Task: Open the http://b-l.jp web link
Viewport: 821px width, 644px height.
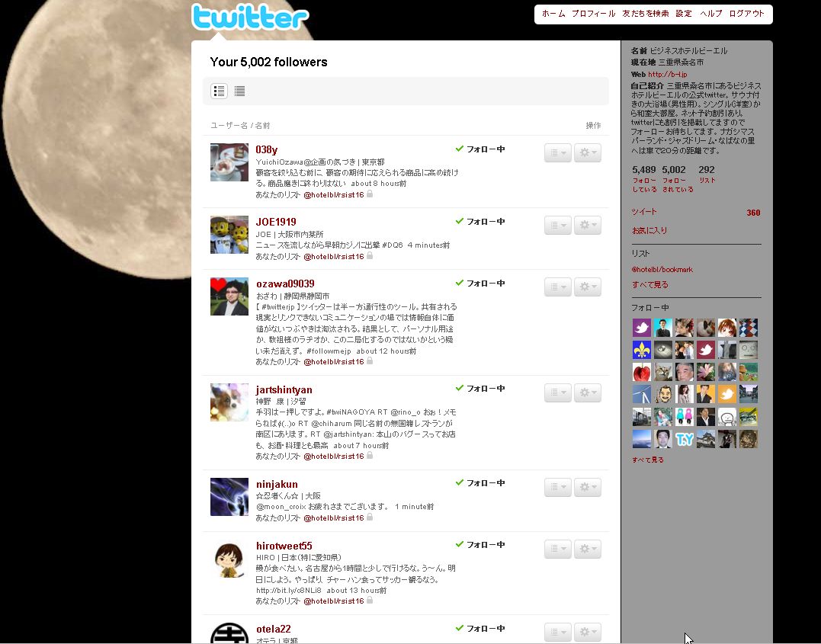Action: pyautogui.click(x=668, y=75)
